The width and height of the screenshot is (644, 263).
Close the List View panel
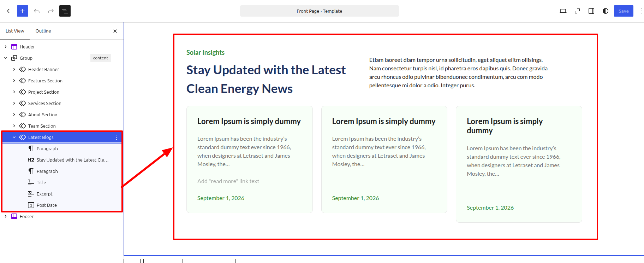(x=115, y=31)
